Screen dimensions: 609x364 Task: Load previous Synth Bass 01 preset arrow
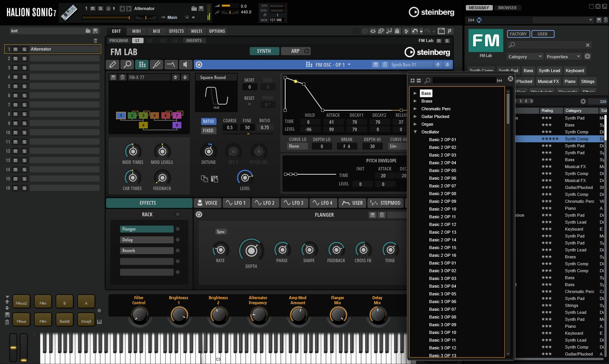[438, 65]
